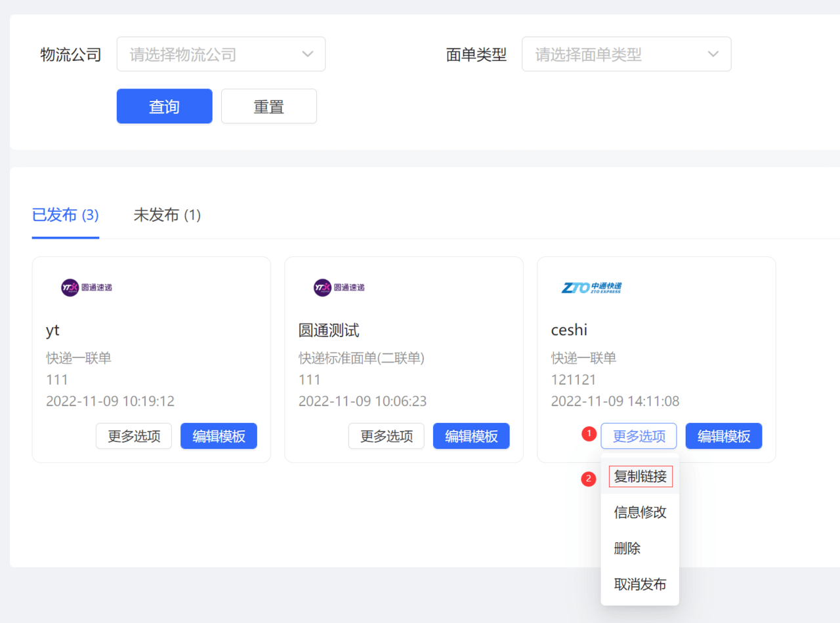Click the red step 1 badge

(589, 433)
